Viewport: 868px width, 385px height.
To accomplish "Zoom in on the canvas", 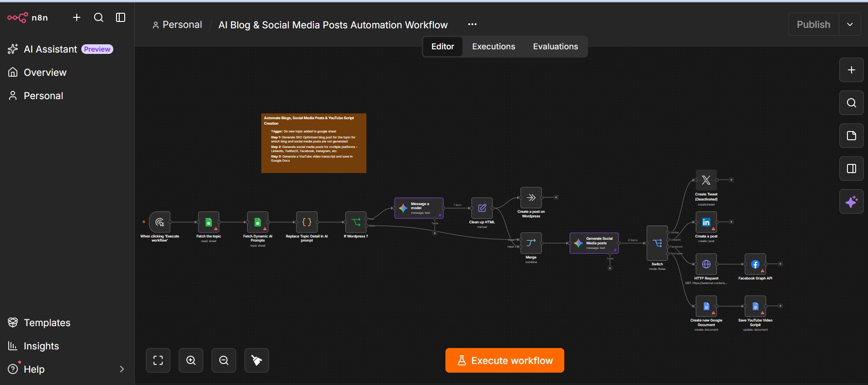I will click(x=191, y=360).
